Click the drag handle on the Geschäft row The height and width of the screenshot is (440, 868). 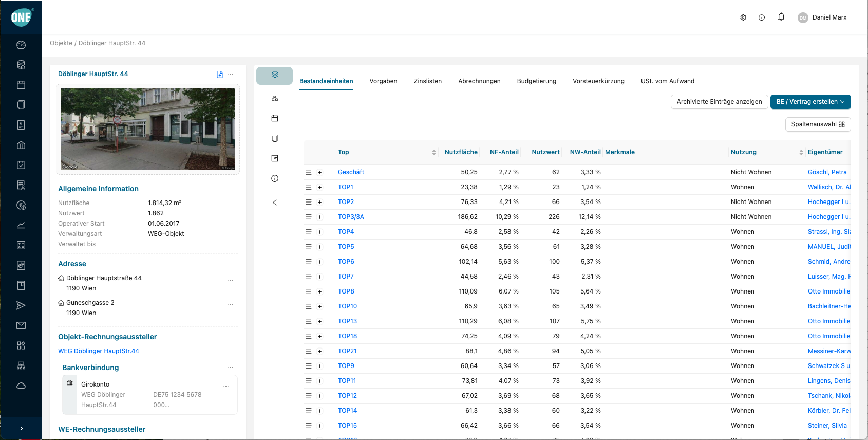309,172
